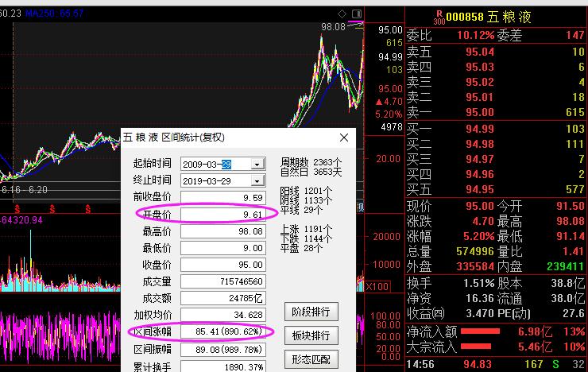Click the 卖五 price 95.04
588x372 pixels.
[x=480, y=52]
